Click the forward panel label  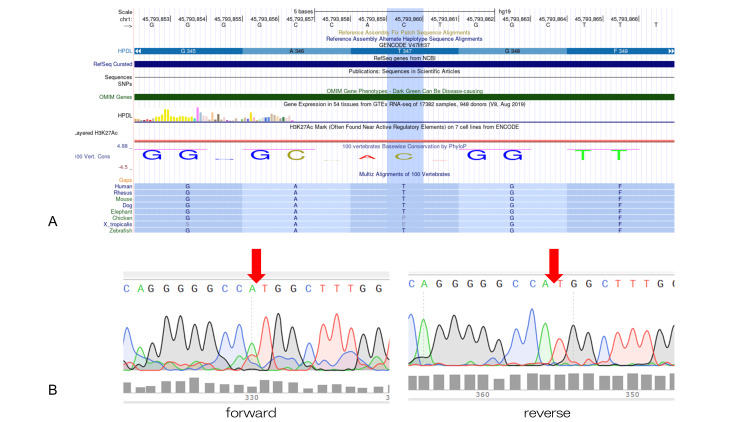click(x=251, y=413)
